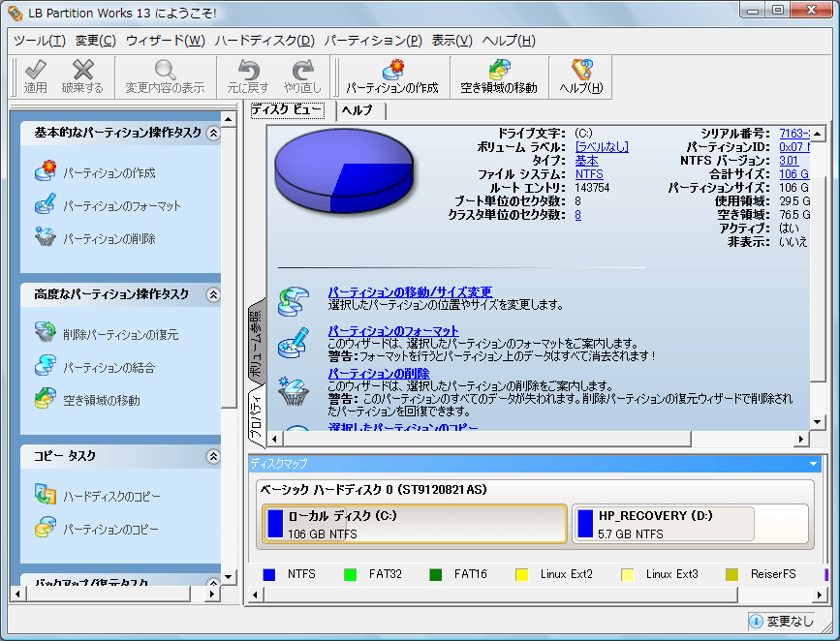840x641 pixels.
Task: Click the left sidebar scroll up arrow
Action: [x=229, y=119]
